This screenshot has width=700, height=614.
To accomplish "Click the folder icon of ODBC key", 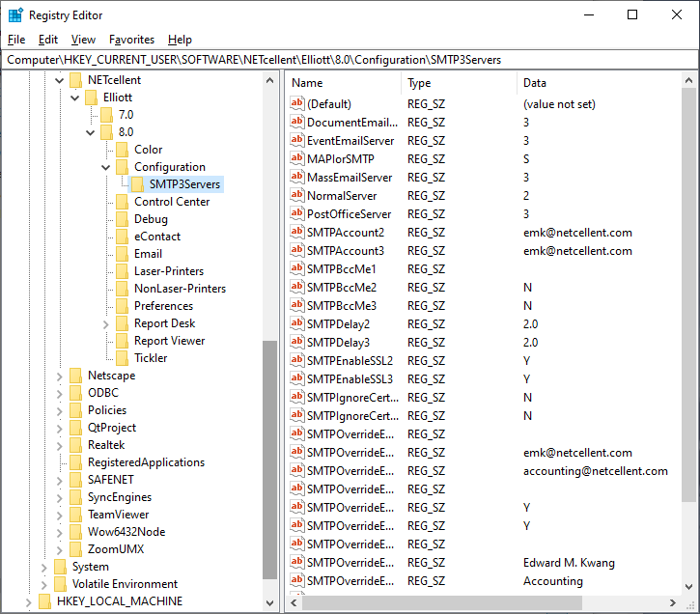I will point(75,393).
